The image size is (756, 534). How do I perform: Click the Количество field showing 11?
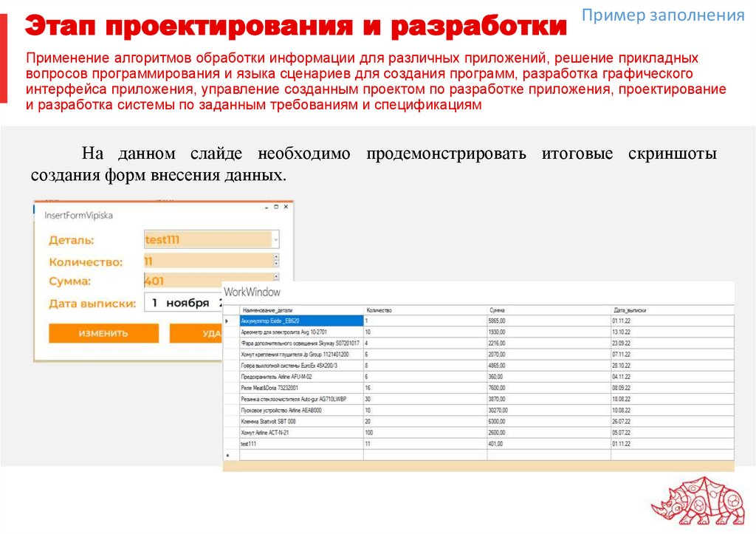208,261
